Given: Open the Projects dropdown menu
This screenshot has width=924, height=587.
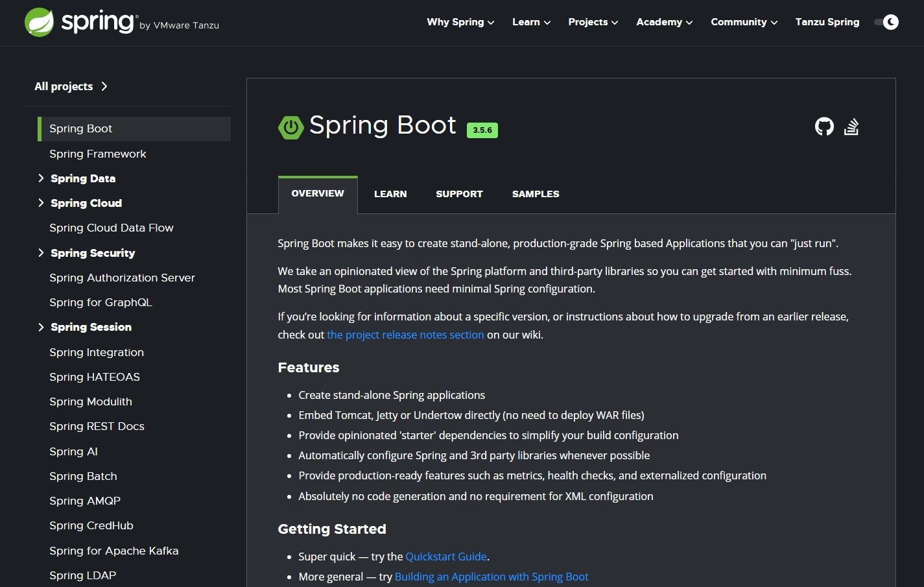Looking at the screenshot, I should [593, 22].
